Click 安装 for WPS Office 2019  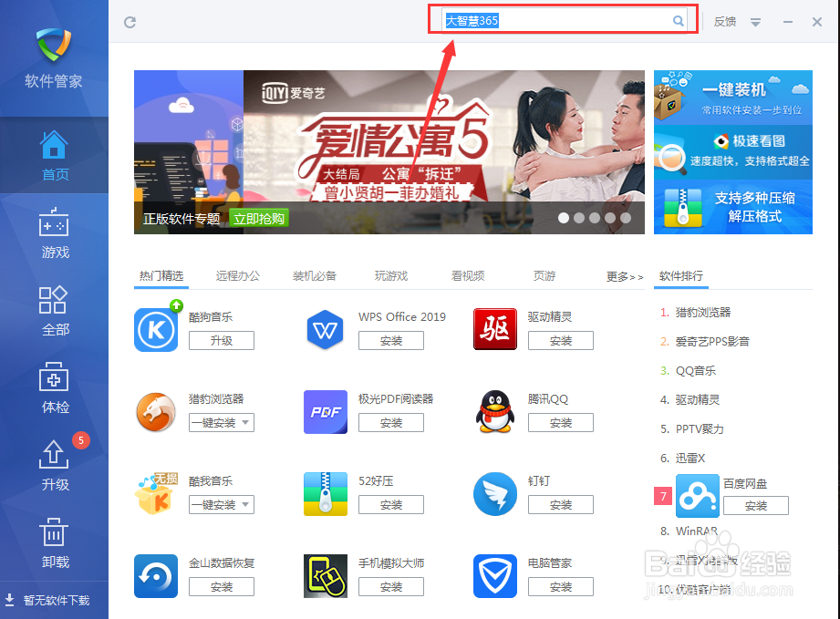pos(391,341)
